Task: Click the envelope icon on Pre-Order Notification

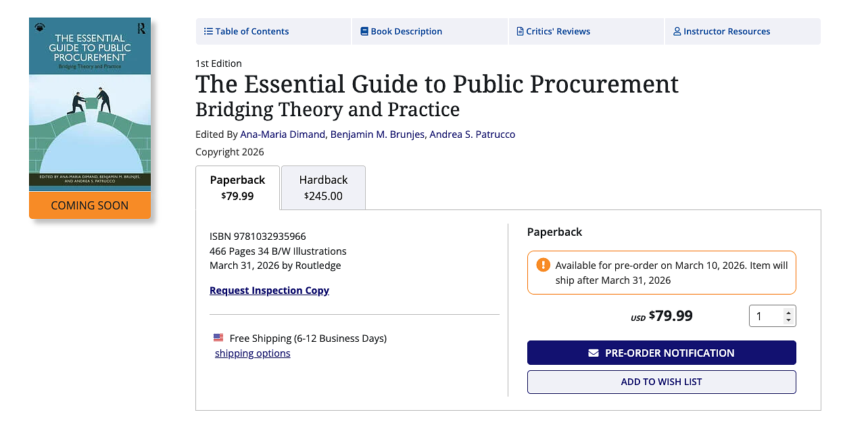Action: (594, 353)
